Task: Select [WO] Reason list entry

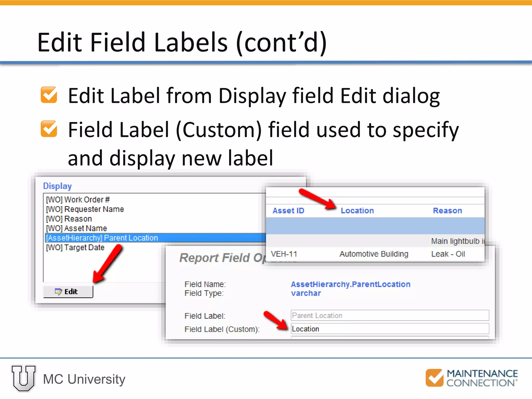Action: tap(69, 219)
